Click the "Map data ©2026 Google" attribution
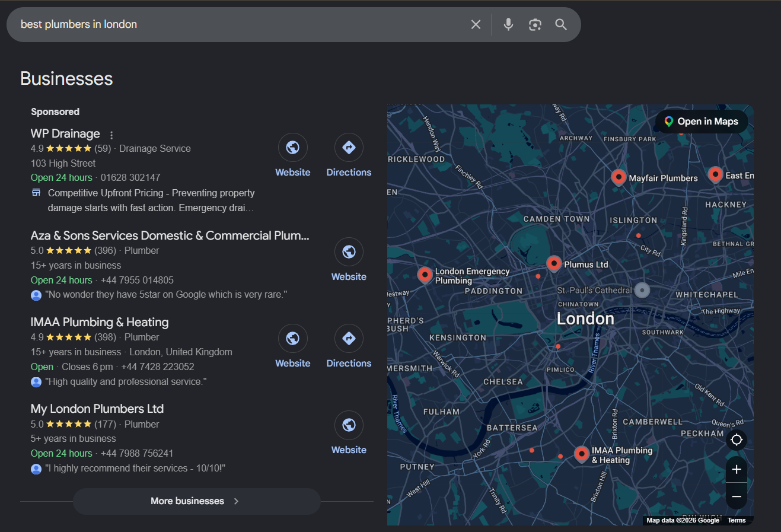Screen dimensions: 781x532 (x=683, y=520)
